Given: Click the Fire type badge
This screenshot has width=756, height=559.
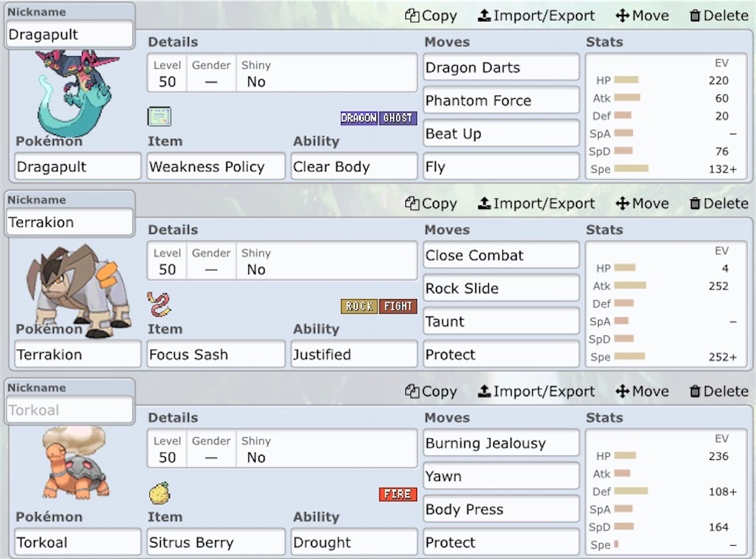Looking at the screenshot, I should [x=398, y=494].
